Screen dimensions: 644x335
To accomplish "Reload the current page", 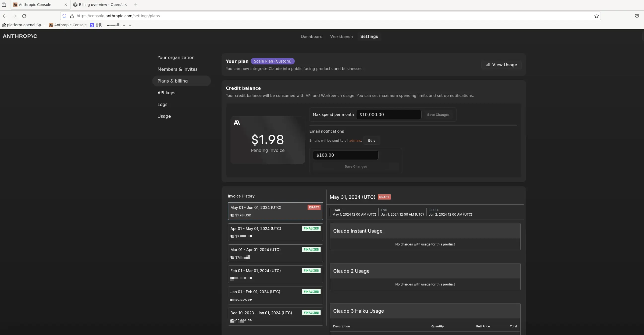I will pos(24,16).
